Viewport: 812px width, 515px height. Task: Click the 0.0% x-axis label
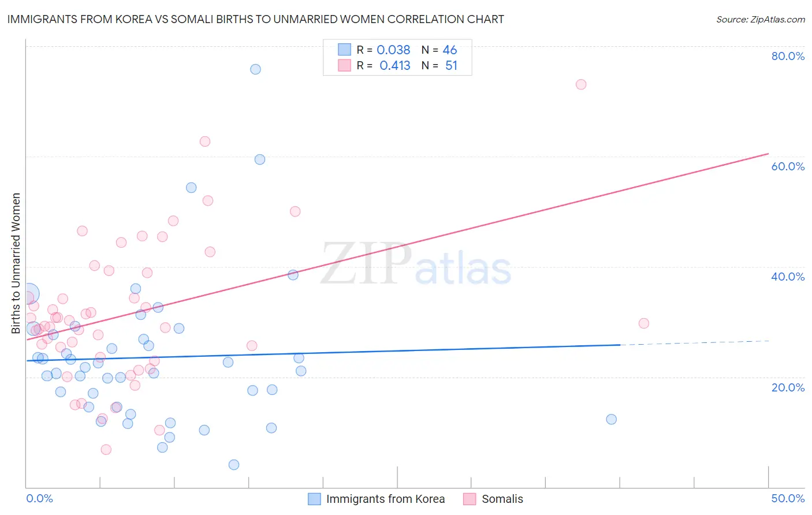pos(39,498)
